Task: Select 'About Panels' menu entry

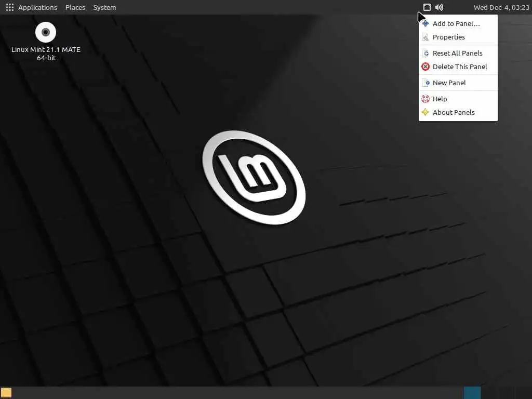Action: (x=458, y=112)
